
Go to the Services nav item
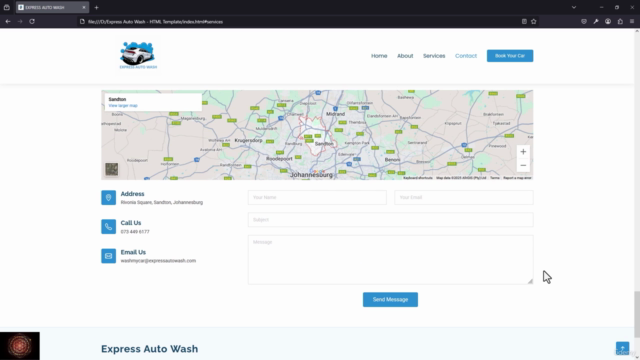click(x=434, y=56)
